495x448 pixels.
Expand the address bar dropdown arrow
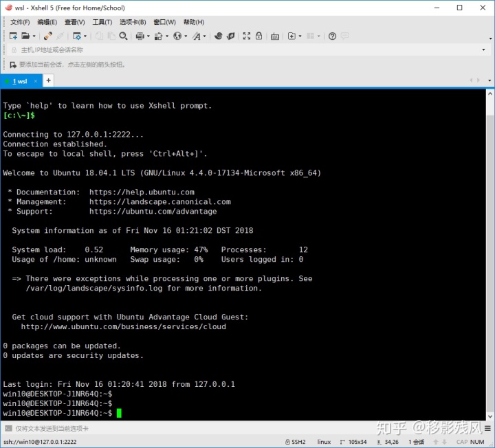[483, 50]
